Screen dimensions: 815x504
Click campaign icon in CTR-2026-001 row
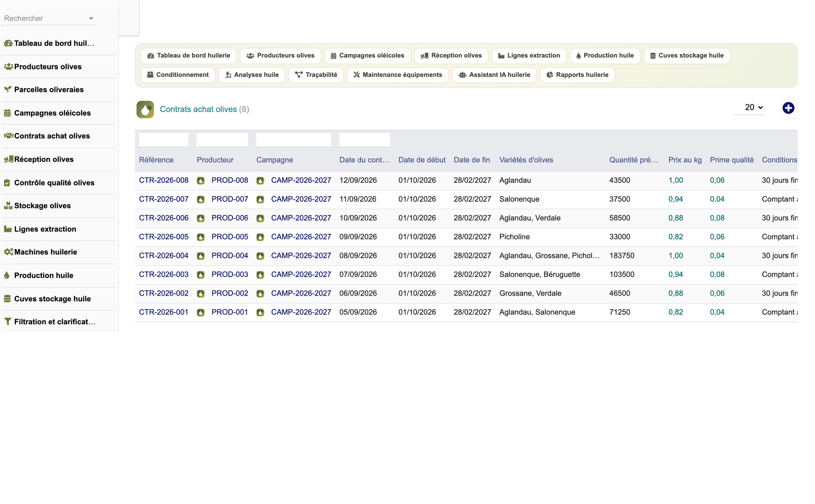[260, 312]
